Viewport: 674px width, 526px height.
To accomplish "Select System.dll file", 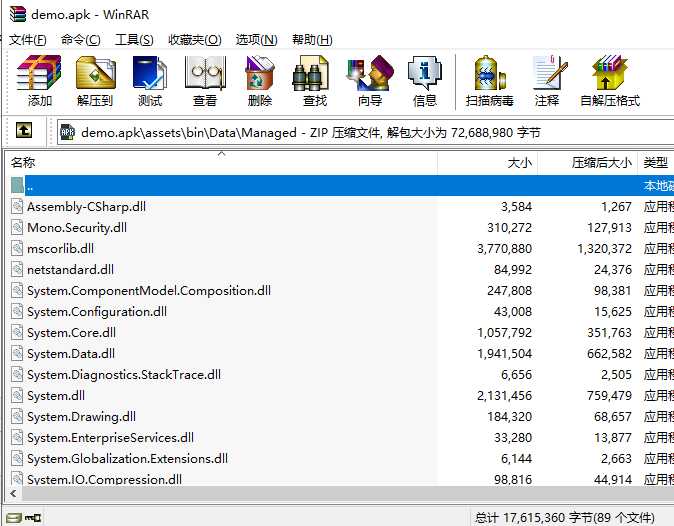I will pyautogui.click(x=340, y=395).
